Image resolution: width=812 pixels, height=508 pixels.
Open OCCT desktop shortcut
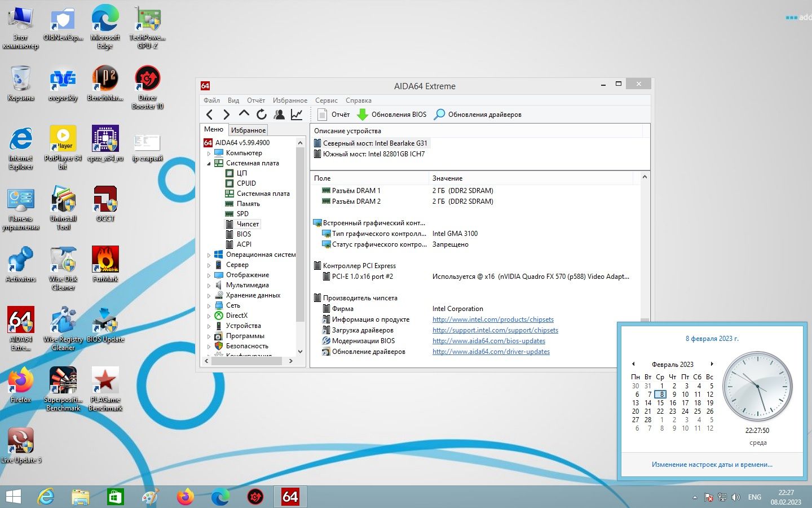coord(105,203)
